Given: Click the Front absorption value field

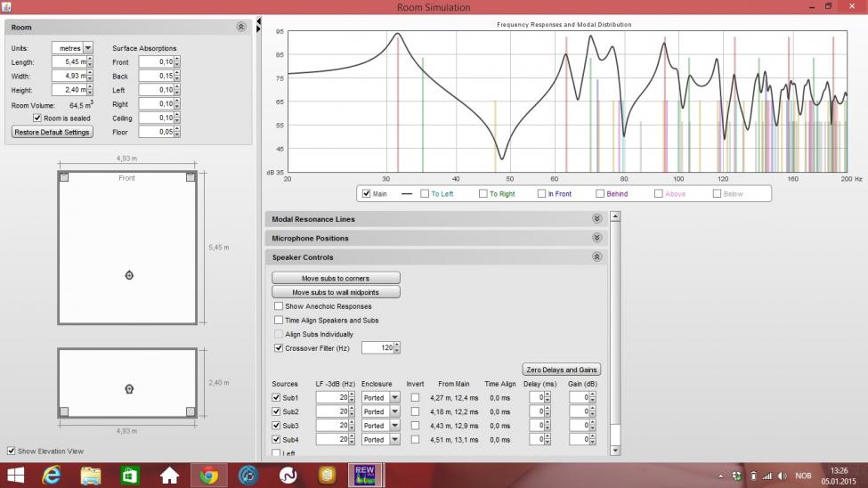Looking at the screenshot, I should click(x=157, y=62).
